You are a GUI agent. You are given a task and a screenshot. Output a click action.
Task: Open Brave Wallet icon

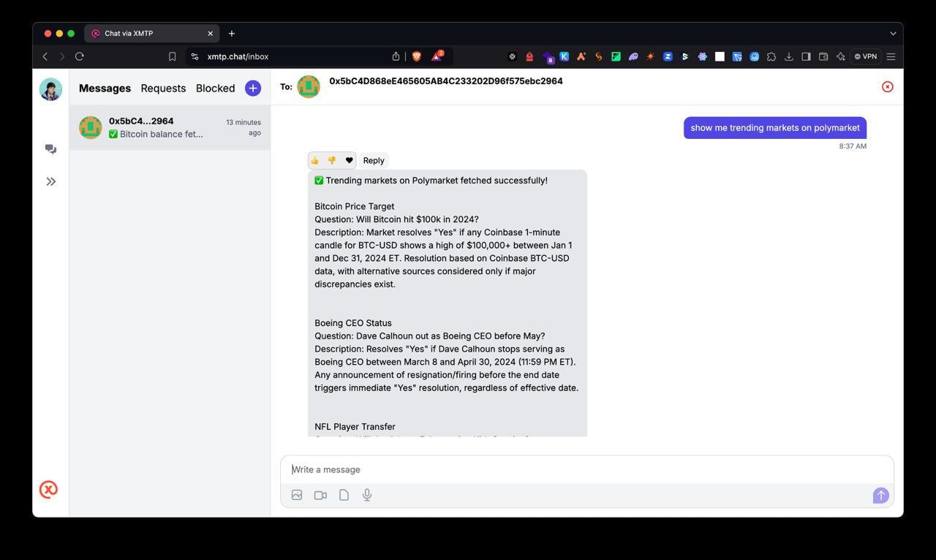click(823, 56)
